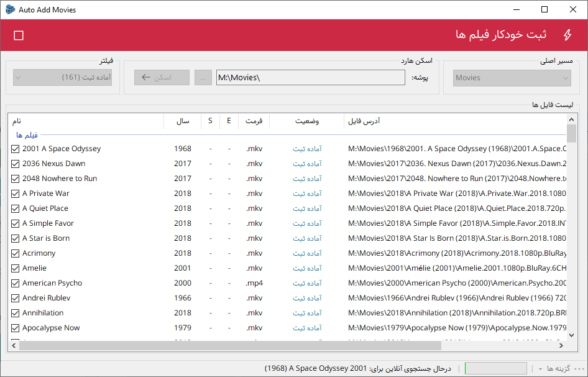
Task: Sort by the نام column header
Action: [86, 121]
